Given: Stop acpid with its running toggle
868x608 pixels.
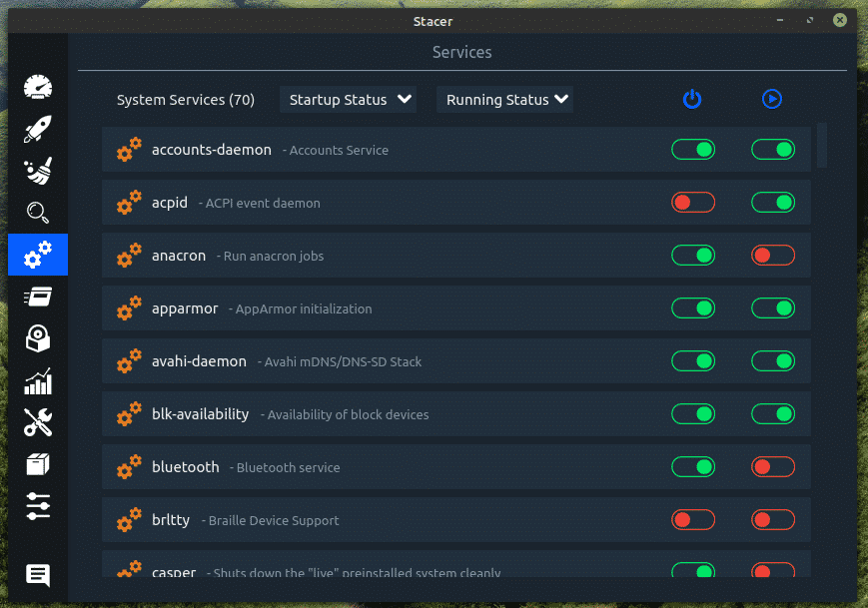Looking at the screenshot, I should point(773,203).
